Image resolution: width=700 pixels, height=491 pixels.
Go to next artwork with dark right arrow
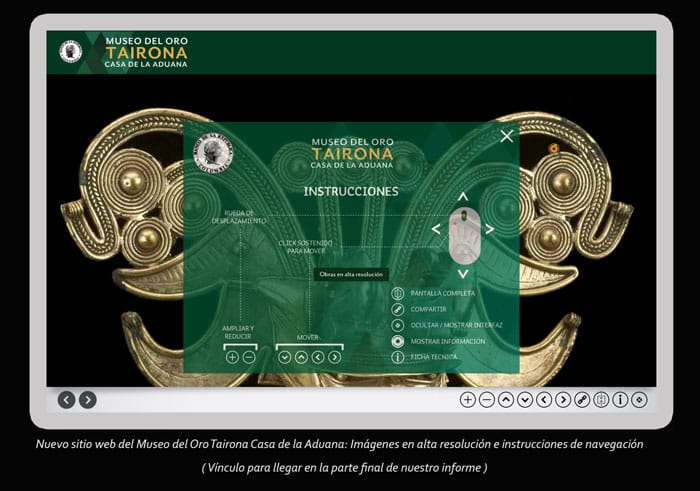click(x=88, y=399)
